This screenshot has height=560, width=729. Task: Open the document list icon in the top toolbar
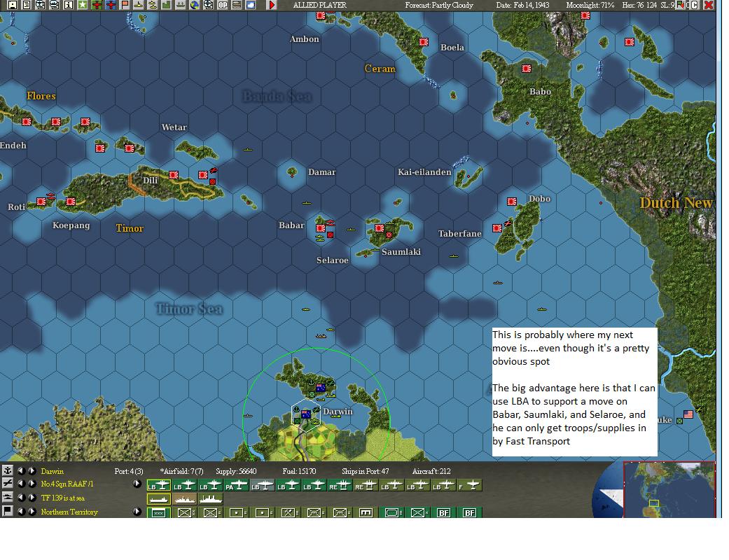pyautogui.click(x=27, y=5)
